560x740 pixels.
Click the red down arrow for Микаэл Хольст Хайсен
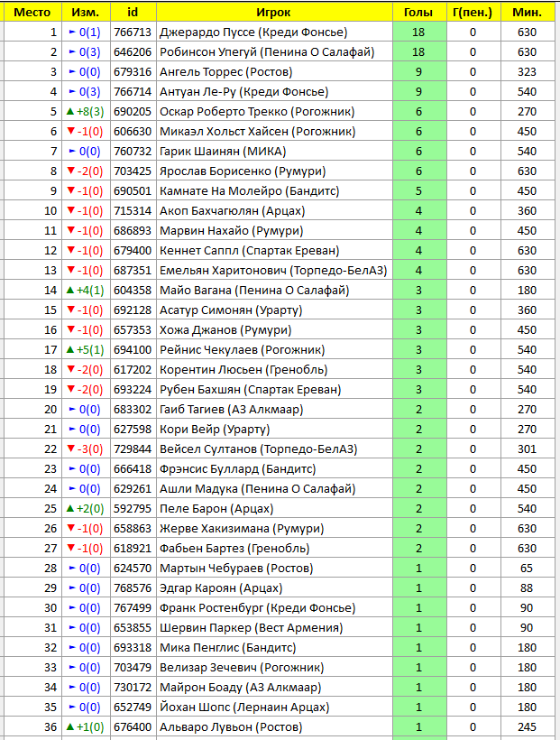70,131
